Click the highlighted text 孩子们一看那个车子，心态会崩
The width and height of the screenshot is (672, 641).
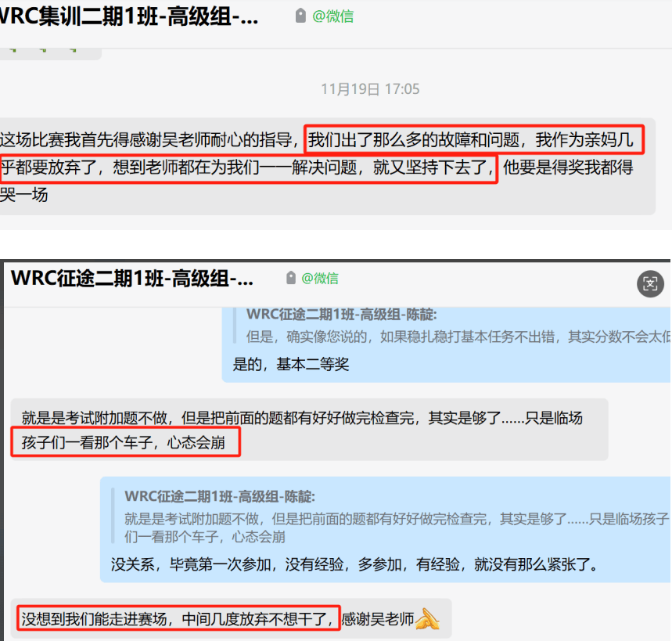point(124,442)
